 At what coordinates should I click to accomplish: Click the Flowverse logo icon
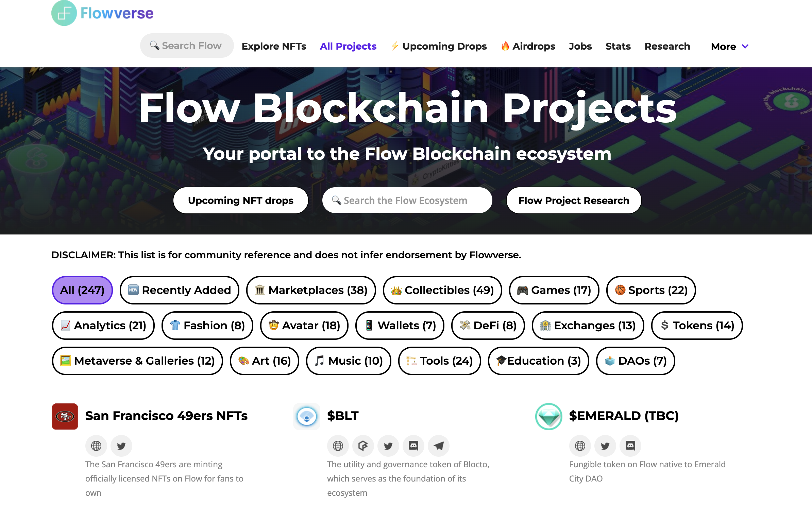(64, 13)
